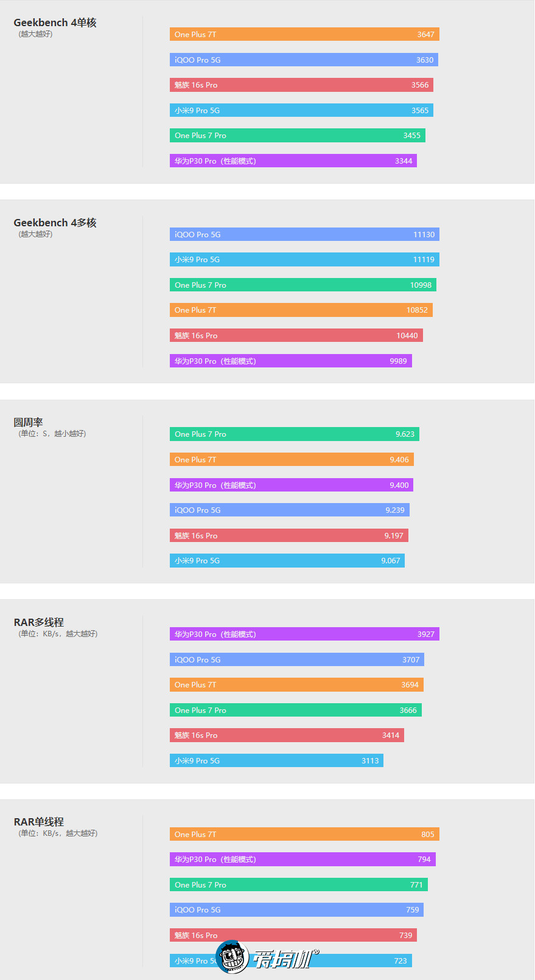Screen dimensions: 535x980
Task: Click the RAR多线程 chart heading
Action: tap(38, 622)
